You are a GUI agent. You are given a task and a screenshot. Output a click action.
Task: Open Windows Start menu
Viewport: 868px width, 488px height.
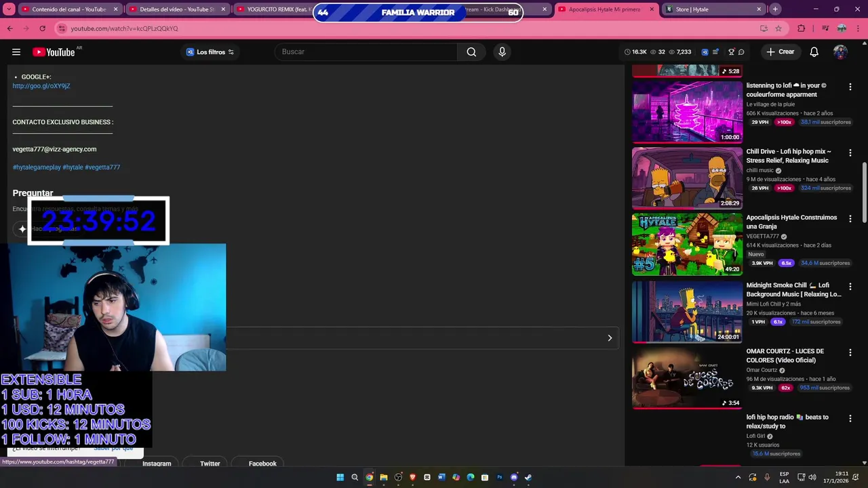[340, 477]
